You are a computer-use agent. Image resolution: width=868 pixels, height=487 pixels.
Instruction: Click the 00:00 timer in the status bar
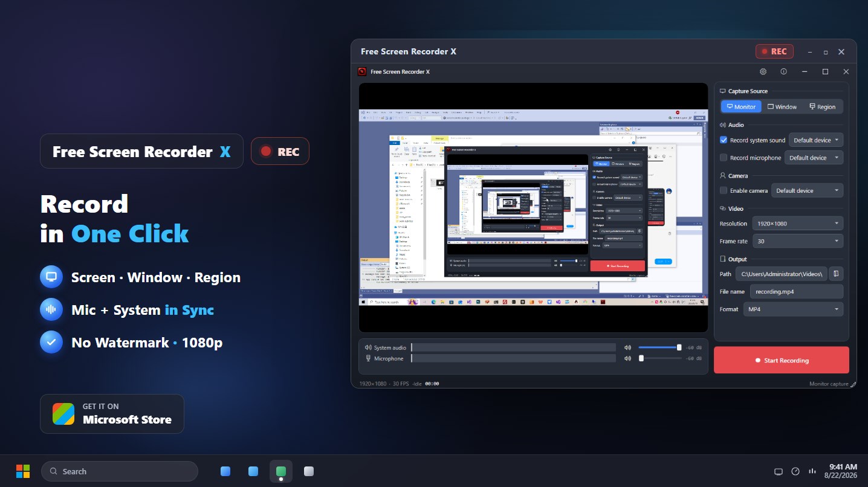[432, 384]
